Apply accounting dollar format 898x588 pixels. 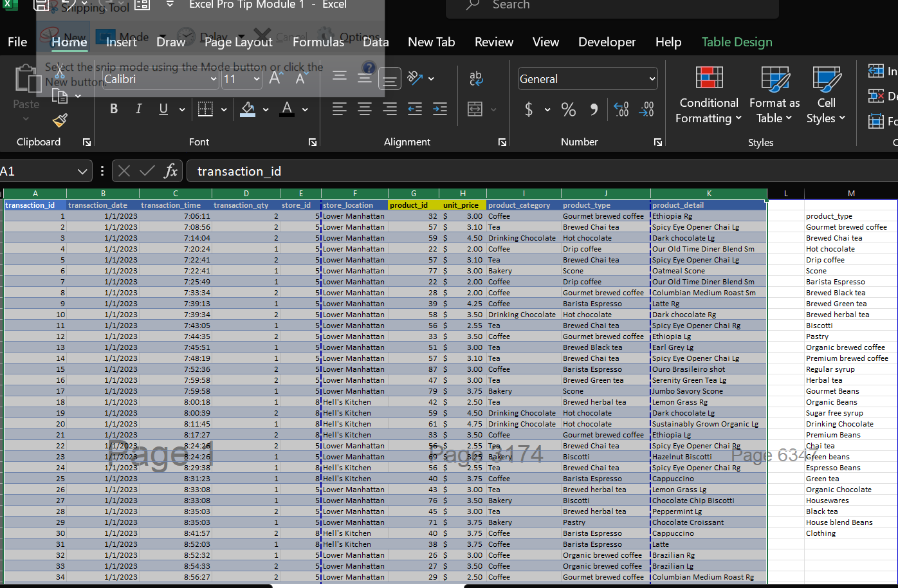[x=529, y=109]
